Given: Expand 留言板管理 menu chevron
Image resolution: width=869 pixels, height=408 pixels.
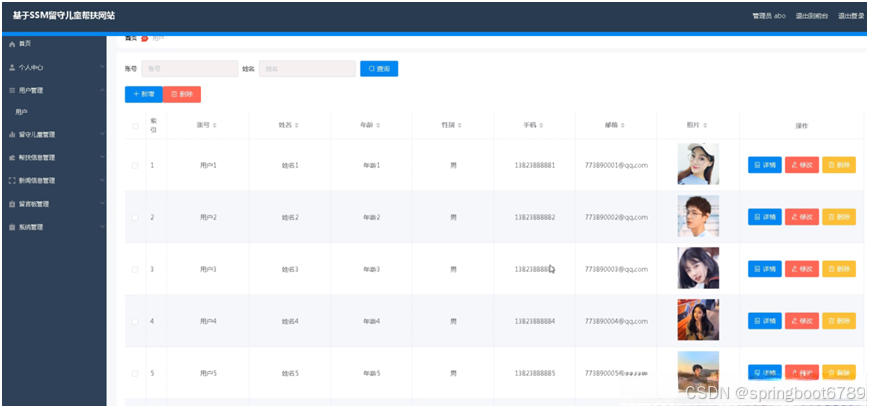Looking at the screenshot, I should (102, 203).
